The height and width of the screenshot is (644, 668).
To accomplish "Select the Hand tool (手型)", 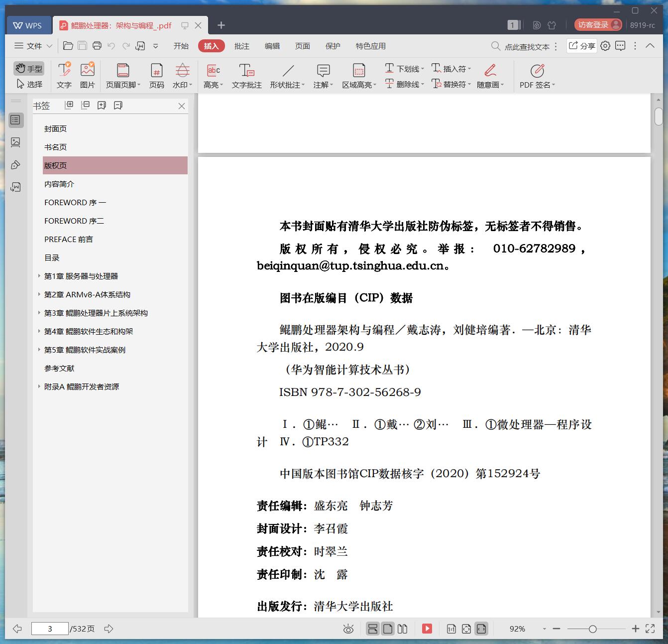I will (x=28, y=68).
